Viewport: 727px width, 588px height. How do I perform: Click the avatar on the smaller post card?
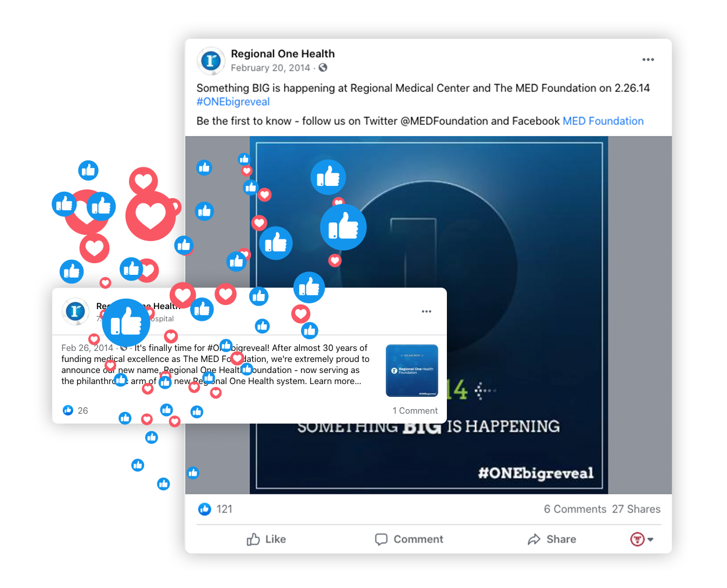coord(75,311)
